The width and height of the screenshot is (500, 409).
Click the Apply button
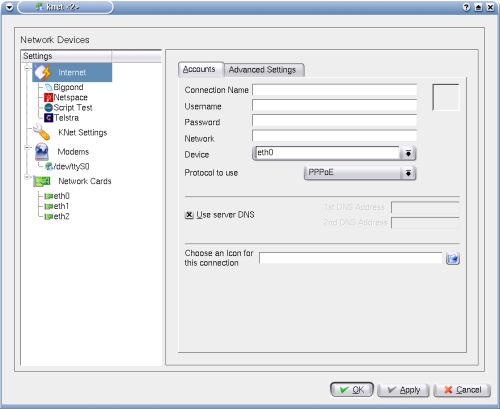403,390
